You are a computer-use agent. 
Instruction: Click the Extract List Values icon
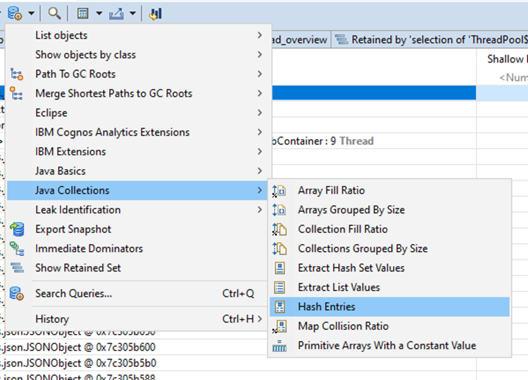279,287
